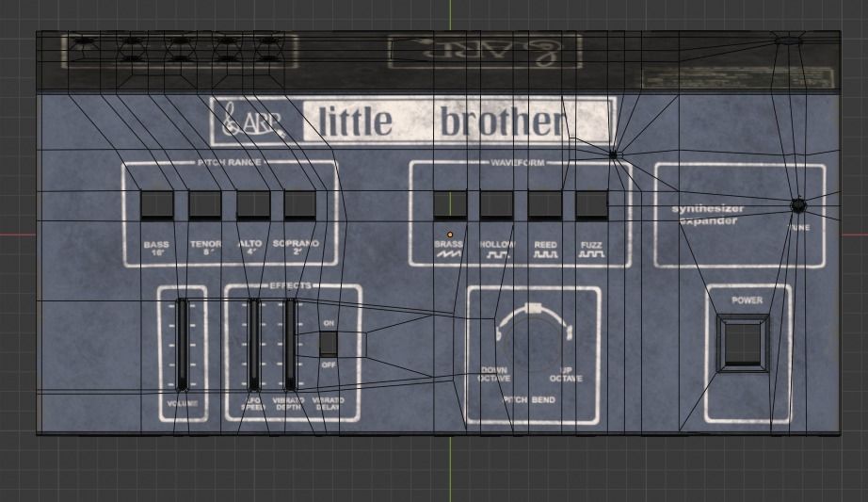This screenshot has width=868, height=502.
Task: Click the square wave symbol under HOLLOW
Action: [498, 255]
